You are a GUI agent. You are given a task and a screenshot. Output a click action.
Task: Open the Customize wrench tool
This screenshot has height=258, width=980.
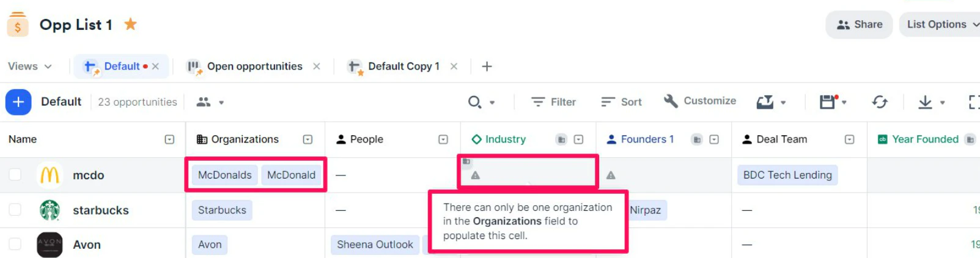(700, 101)
